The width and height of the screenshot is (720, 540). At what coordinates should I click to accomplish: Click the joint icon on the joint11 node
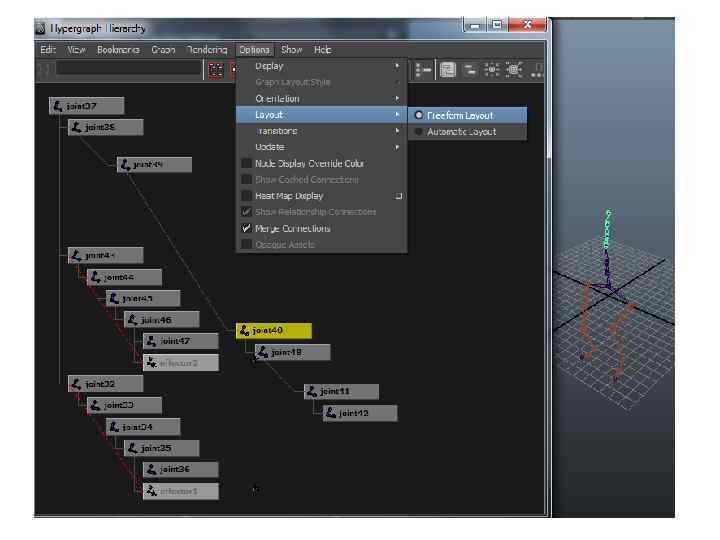pyautogui.click(x=312, y=391)
